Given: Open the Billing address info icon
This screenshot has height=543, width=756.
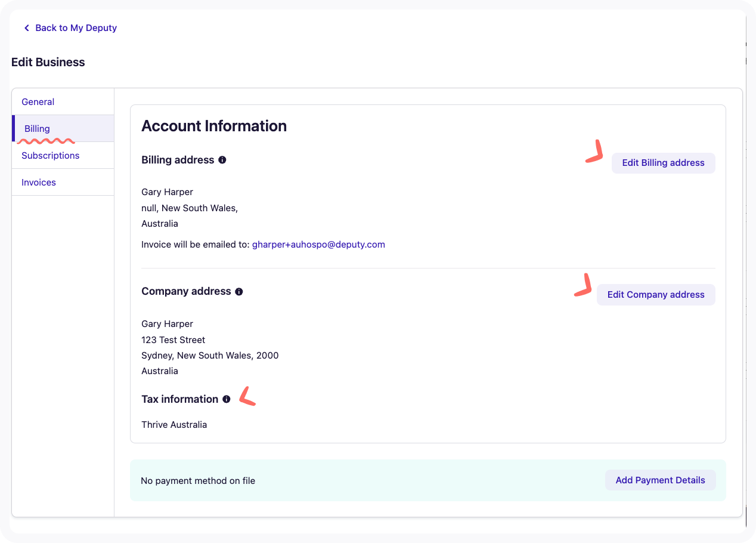Looking at the screenshot, I should (222, 160).
